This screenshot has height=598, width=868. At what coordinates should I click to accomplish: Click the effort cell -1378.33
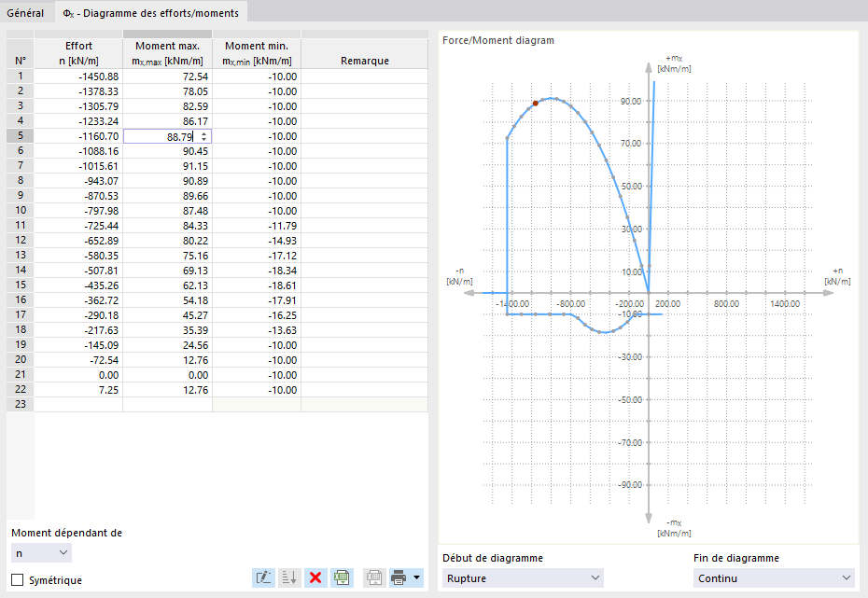(x=78, y=91)
